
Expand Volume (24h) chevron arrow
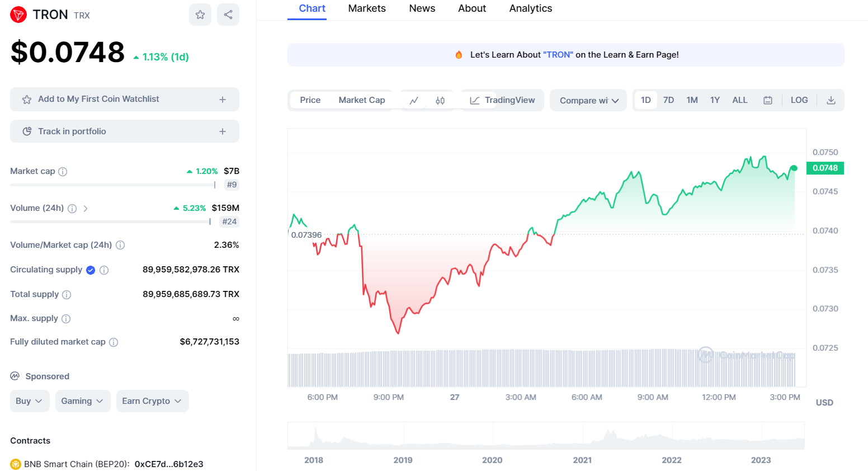tap(86, 209)
